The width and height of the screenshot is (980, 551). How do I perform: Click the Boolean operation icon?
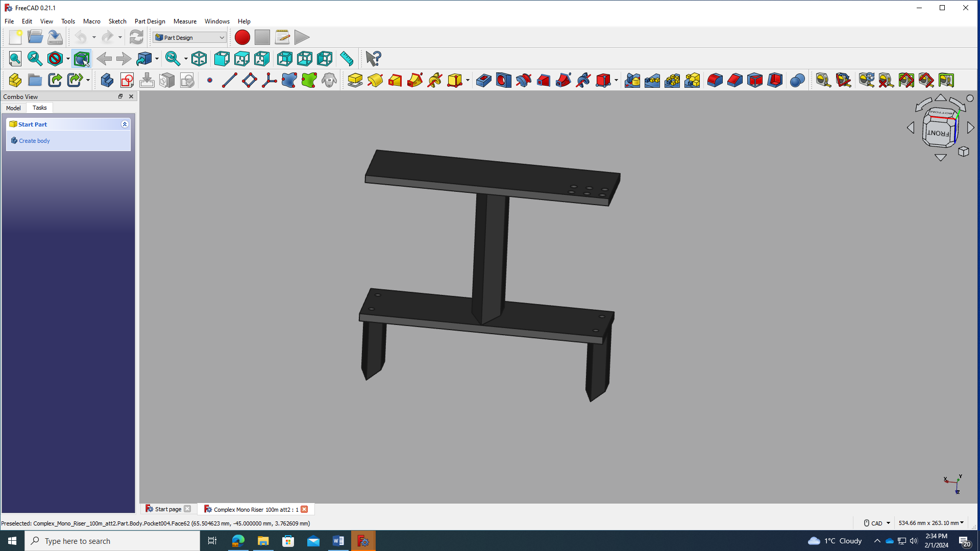[797, 80]
